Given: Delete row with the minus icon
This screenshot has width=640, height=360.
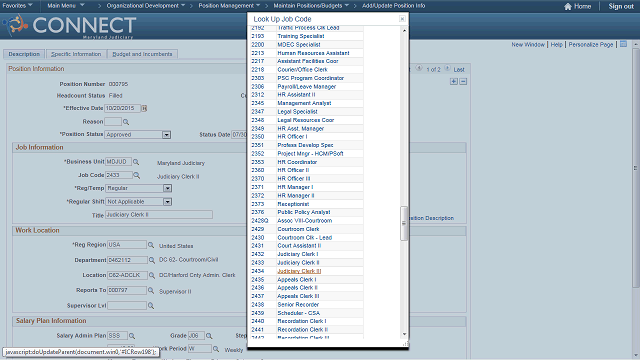Looking at the screenshot, I should pyautogui.click(x=463, y=82).
